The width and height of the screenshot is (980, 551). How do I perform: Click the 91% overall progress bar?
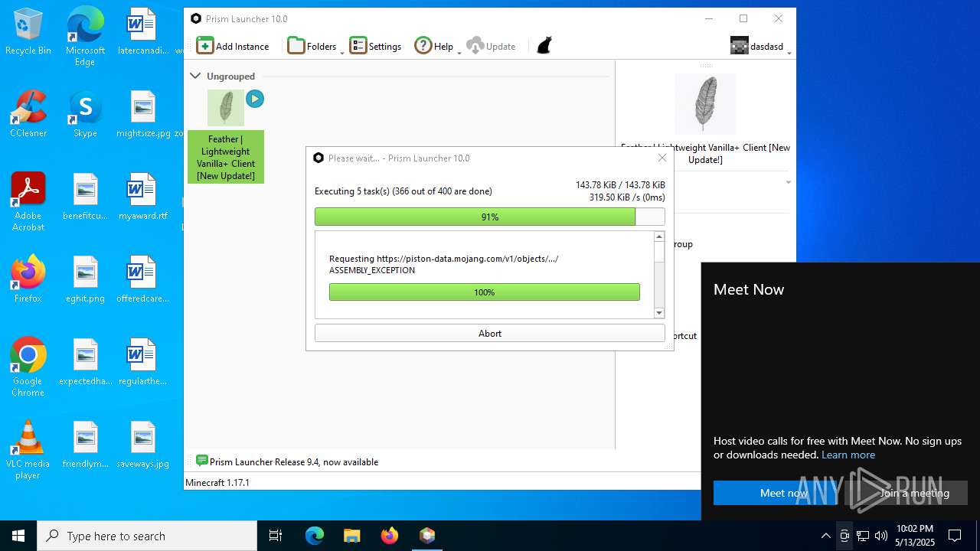[490, 217]
